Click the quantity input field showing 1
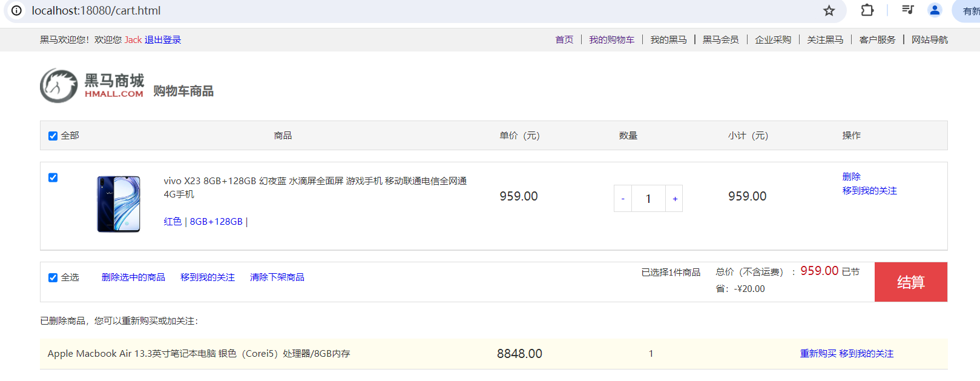This screenshot has height=381, width=980. tap(648, 199)
